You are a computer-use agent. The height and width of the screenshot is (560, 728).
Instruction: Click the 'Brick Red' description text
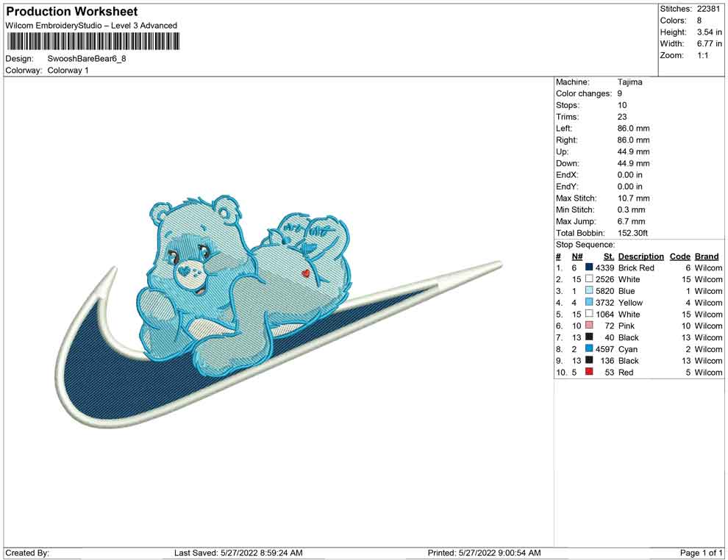636,268
